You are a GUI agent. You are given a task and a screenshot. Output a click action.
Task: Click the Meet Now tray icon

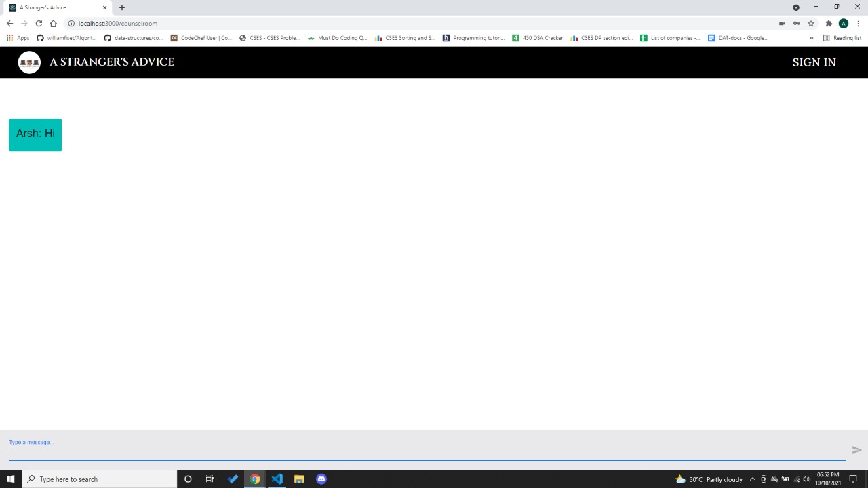click(x=764, y=479)
